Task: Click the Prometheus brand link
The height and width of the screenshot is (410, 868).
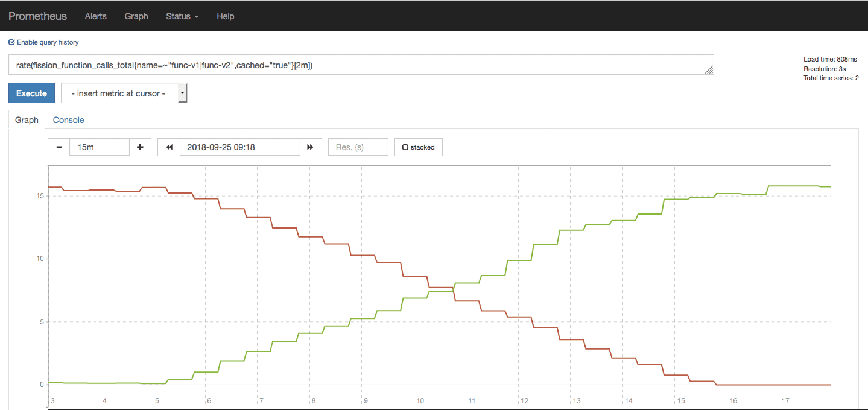Action: 38,16
